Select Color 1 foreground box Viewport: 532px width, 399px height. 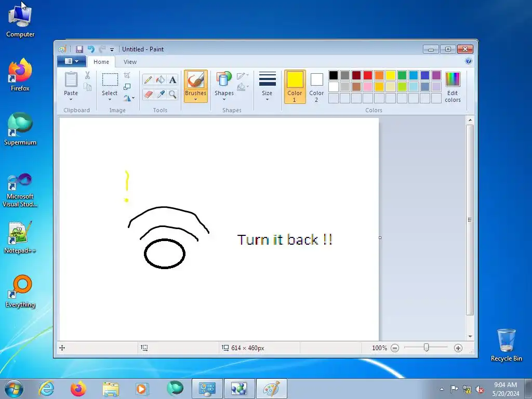click(295, 87)
